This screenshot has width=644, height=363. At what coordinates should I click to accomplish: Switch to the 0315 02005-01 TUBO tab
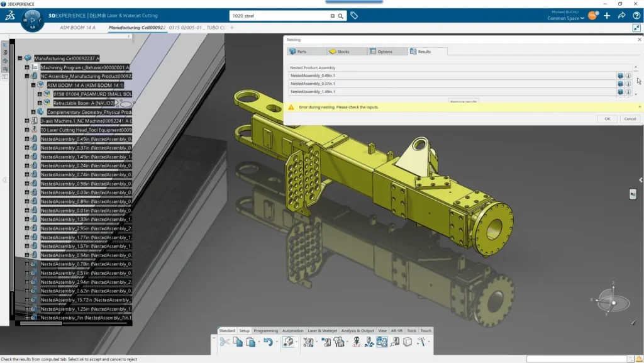197,28
